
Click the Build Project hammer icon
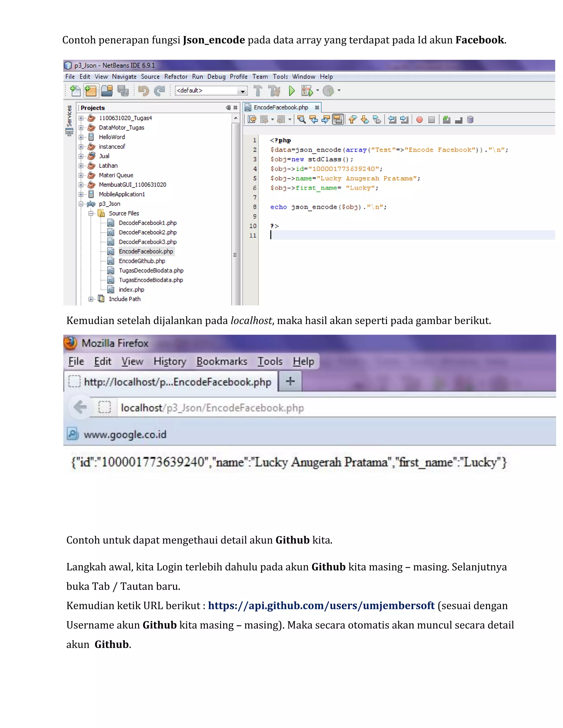tap(258, 91)
